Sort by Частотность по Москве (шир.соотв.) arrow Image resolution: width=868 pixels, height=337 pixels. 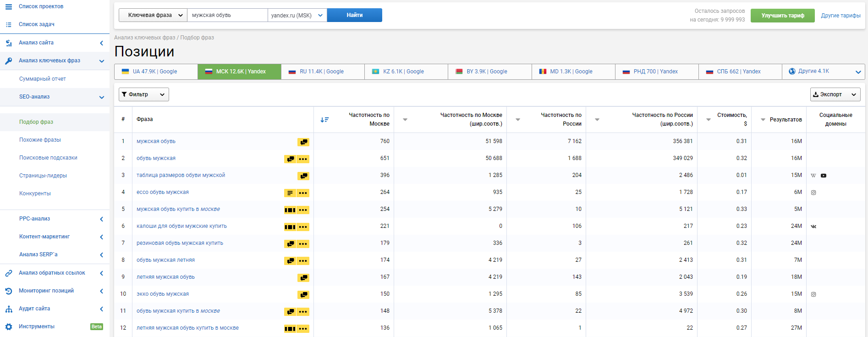pyautogui.click(x=405, y=120)
